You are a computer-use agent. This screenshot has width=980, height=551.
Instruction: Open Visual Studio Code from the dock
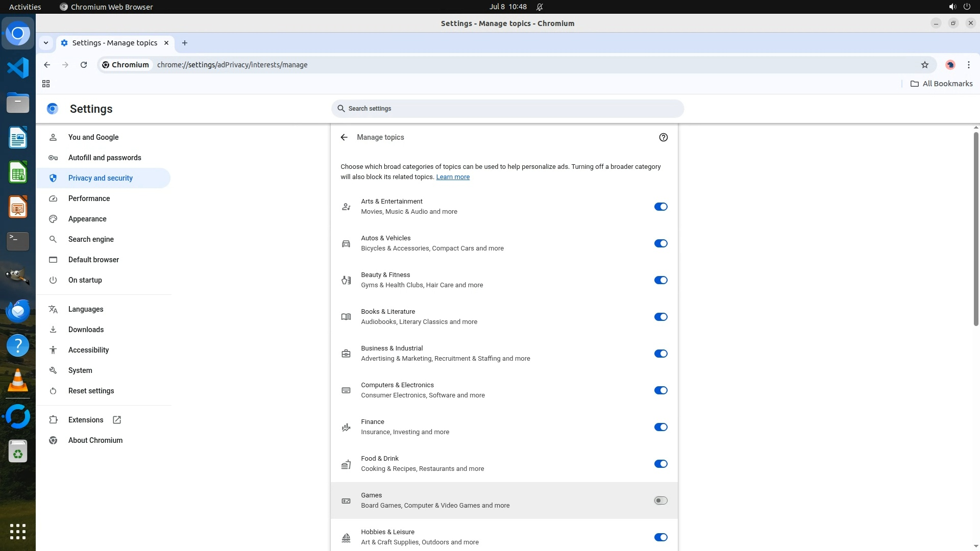tap(18, 68)
